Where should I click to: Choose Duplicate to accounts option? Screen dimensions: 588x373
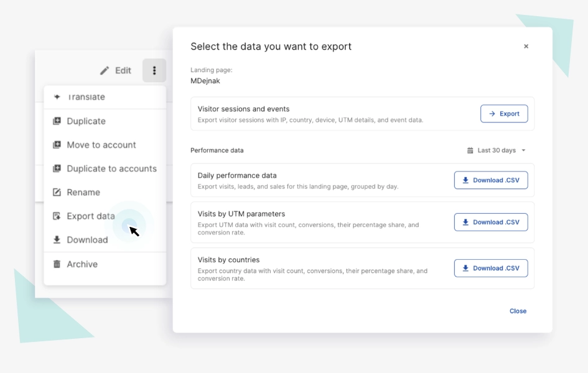[105, 168]
